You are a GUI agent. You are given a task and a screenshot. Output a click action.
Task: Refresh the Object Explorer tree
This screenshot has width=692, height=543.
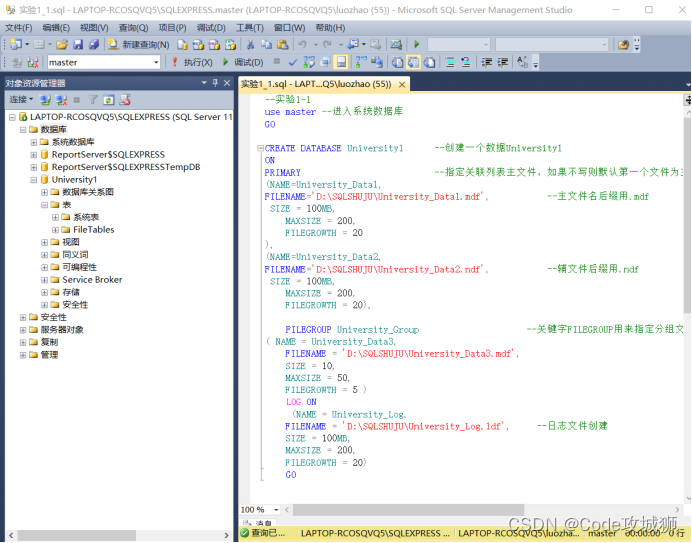pos(109,100)
